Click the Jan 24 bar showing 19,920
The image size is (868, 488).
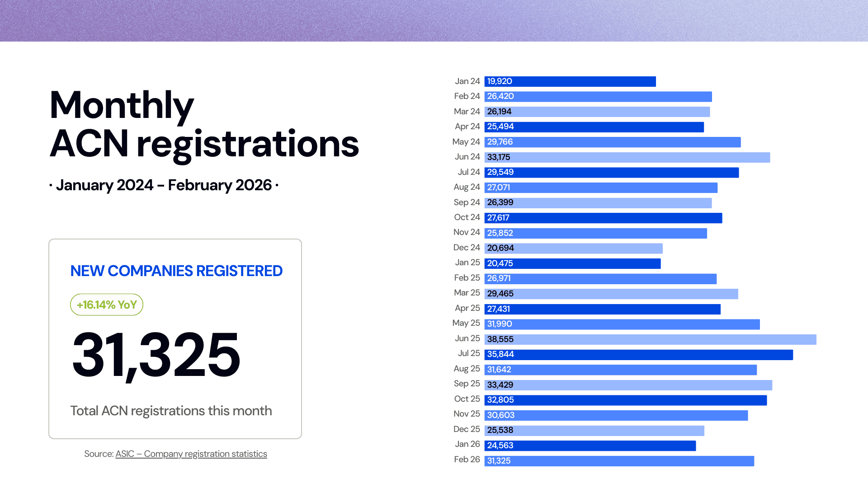(570, 81)
